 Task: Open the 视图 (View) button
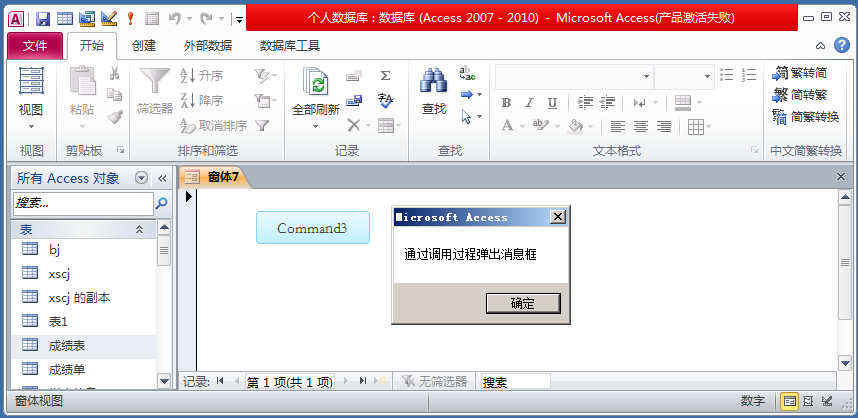(x=31, y=98)
